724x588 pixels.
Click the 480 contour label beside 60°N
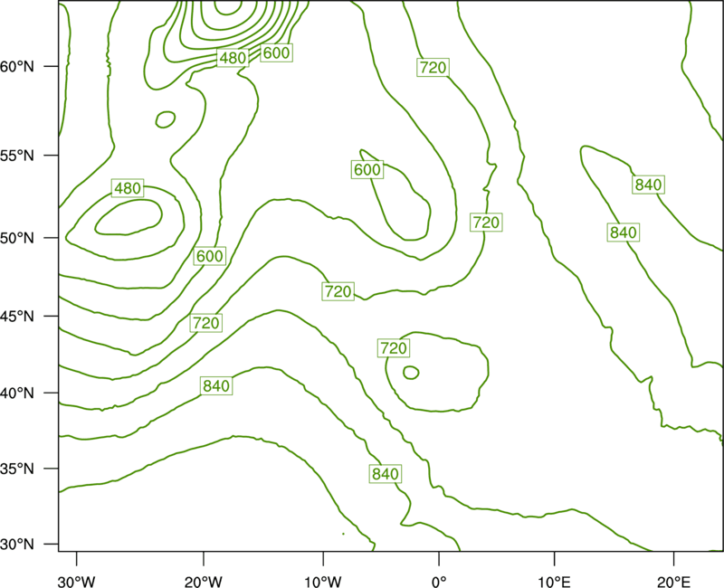233,58
